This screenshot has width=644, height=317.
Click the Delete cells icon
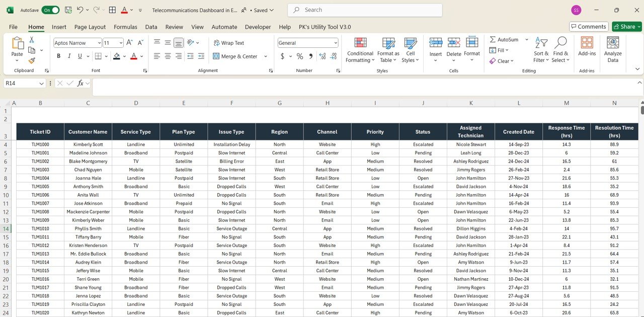[454, 43]
